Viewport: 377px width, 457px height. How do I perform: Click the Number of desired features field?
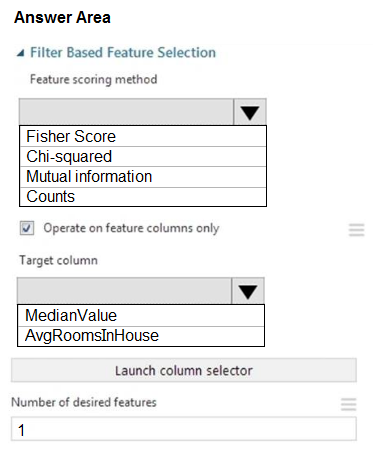pos(184,429)
